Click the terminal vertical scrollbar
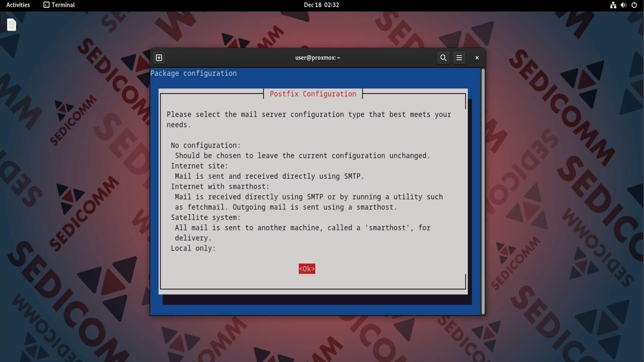Viewport: 644px width, 362px height. (x=483, y=191)
